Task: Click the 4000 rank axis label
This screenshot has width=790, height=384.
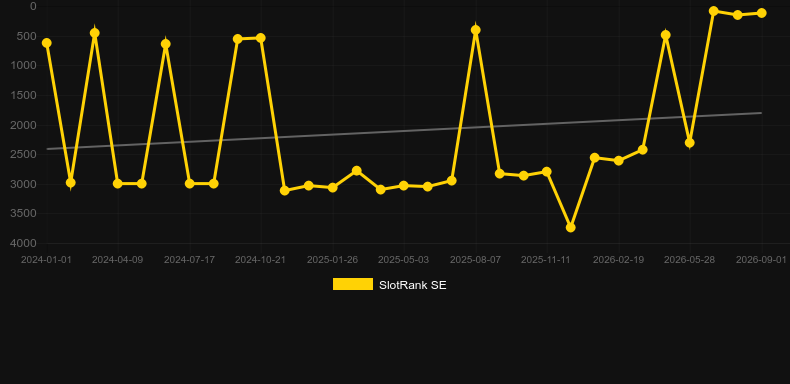Action: (x=24, y=243)
